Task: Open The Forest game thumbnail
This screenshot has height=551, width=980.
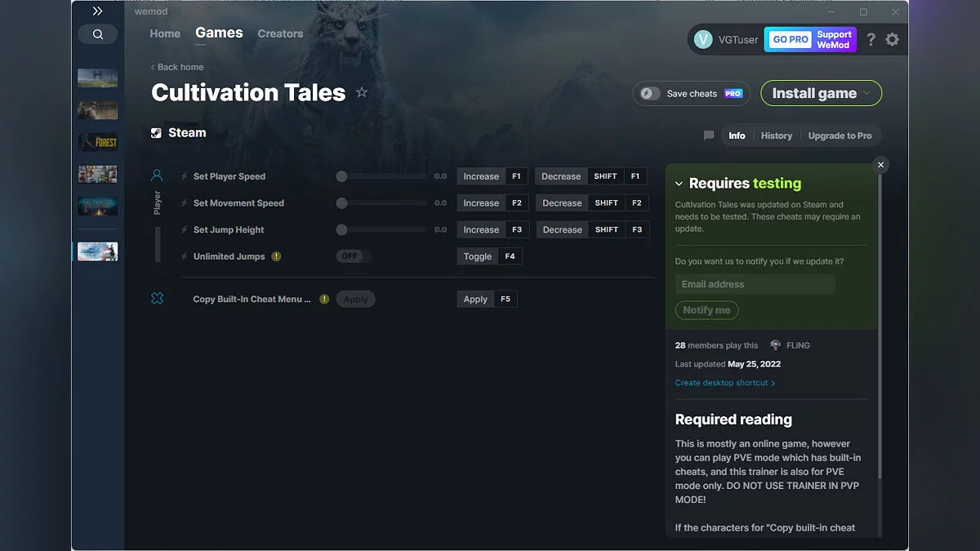Action: coord(98,142)
